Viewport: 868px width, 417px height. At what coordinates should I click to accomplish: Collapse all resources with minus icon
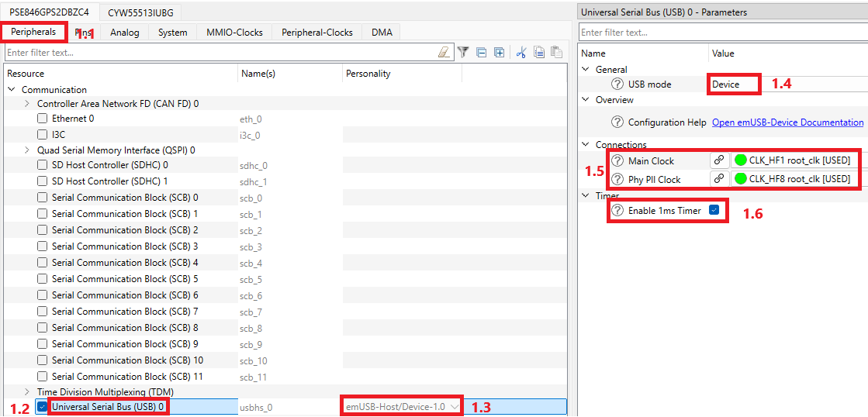tap(482, 53)
